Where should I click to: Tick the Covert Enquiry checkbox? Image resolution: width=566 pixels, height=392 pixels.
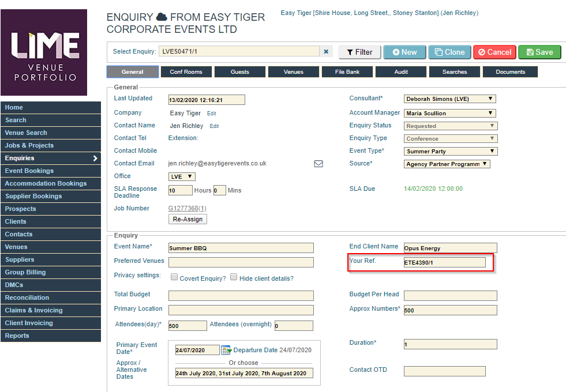tap(174, 277)
